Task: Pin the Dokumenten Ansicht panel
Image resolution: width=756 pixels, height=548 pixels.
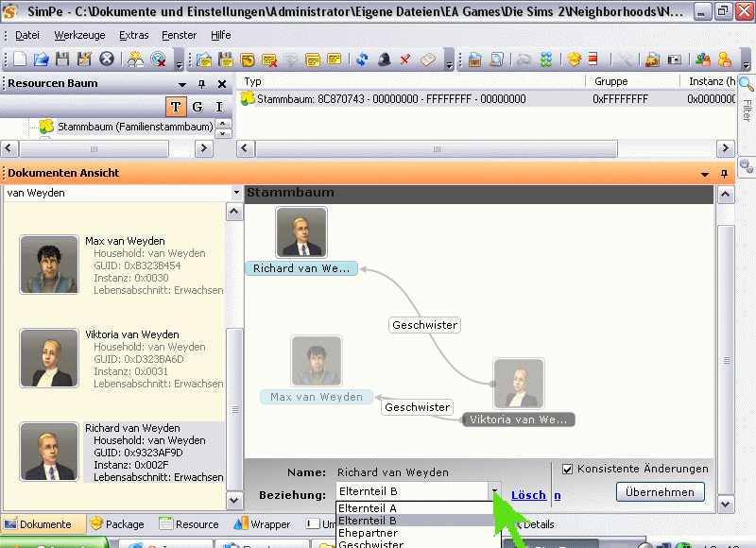Action: point(725,174)
